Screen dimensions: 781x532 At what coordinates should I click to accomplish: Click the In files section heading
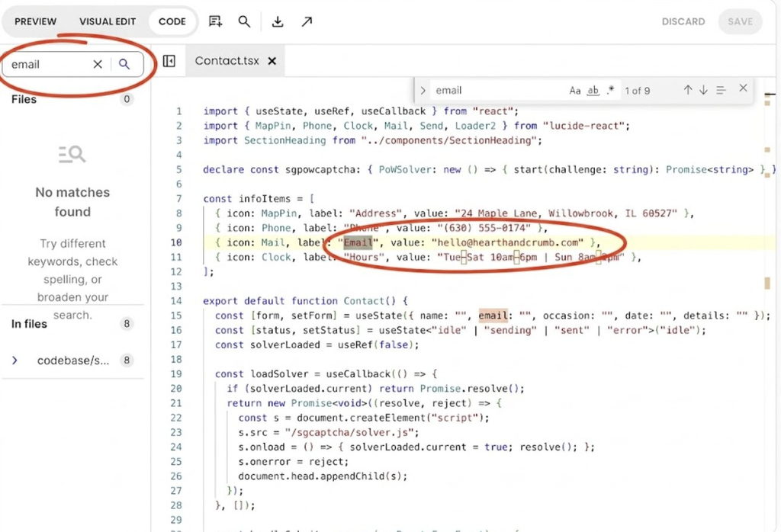click(x=29, y=324)
